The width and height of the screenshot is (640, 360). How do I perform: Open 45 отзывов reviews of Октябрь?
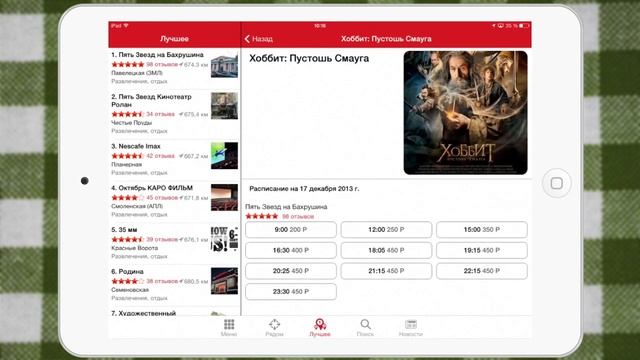click(162, 198)
